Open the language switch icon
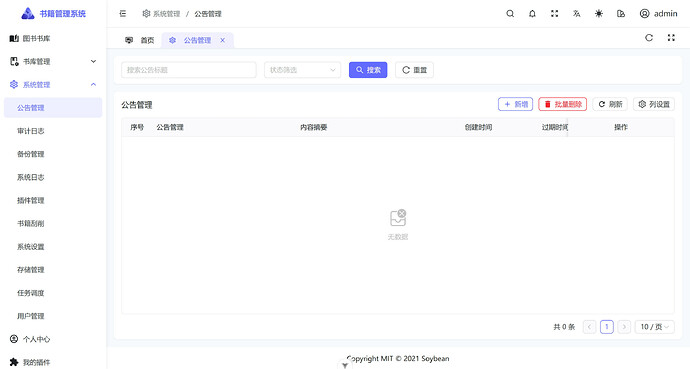690x369 pixels. (576, 14)
